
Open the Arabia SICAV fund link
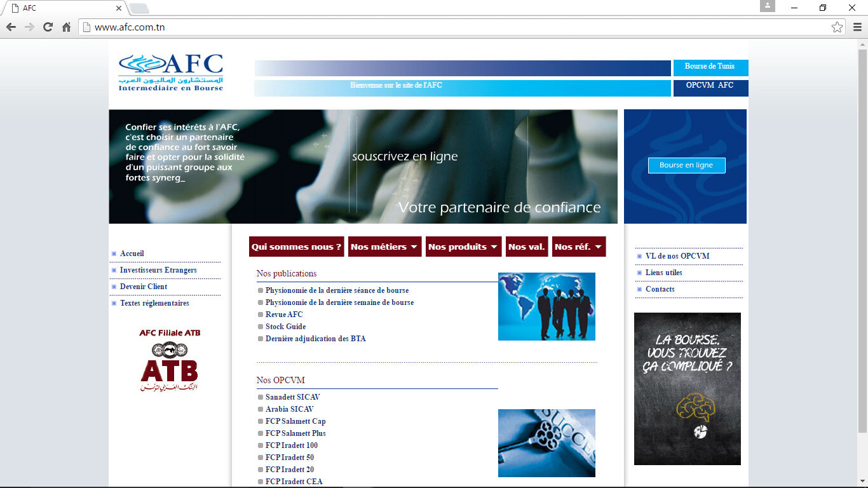[290, 409]
